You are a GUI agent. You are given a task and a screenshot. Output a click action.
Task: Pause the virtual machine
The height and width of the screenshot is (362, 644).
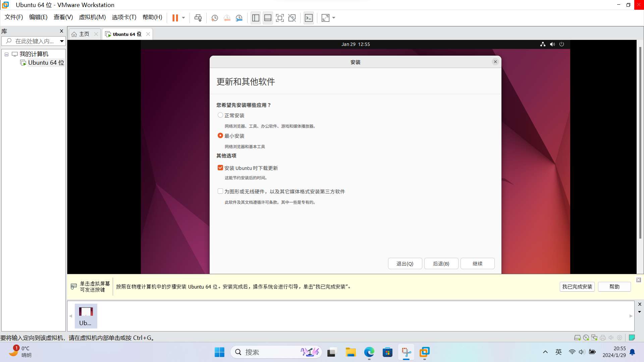[x=175, y=18]
